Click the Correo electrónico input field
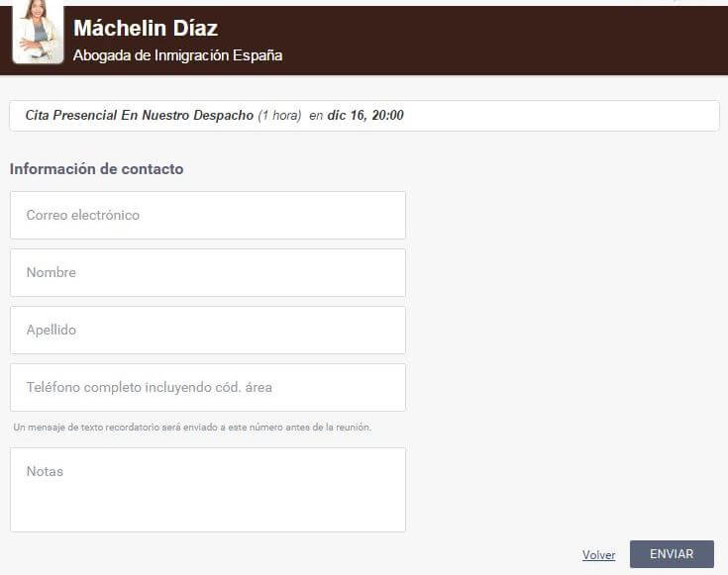The image size is (728, 575). point(208,216)
